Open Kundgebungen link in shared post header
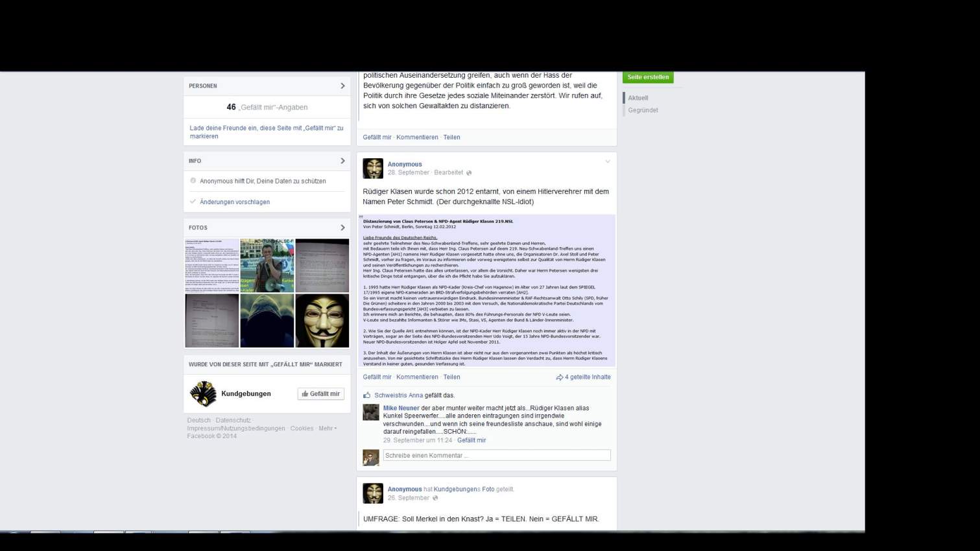 (455, 489)
